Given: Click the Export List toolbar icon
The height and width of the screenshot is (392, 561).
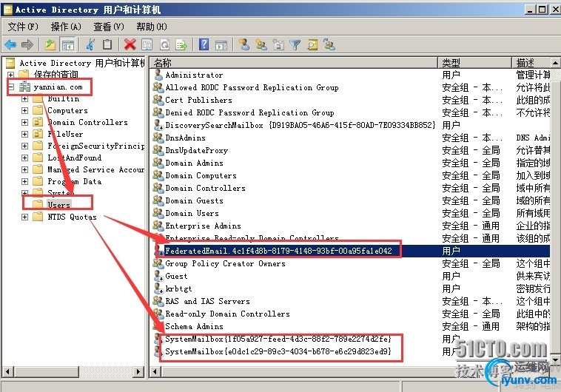Looking at the screenshot, I should click(181, 44).
